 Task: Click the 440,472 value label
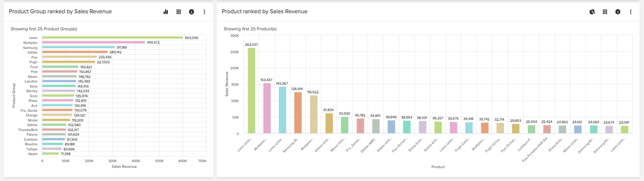click(153, 42)
